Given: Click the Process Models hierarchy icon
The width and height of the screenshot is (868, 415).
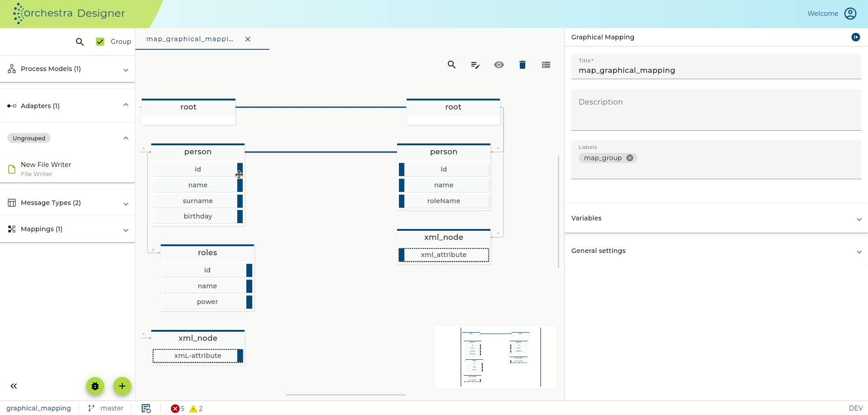Looking at the screenshot, I should [x=12, y=69].
